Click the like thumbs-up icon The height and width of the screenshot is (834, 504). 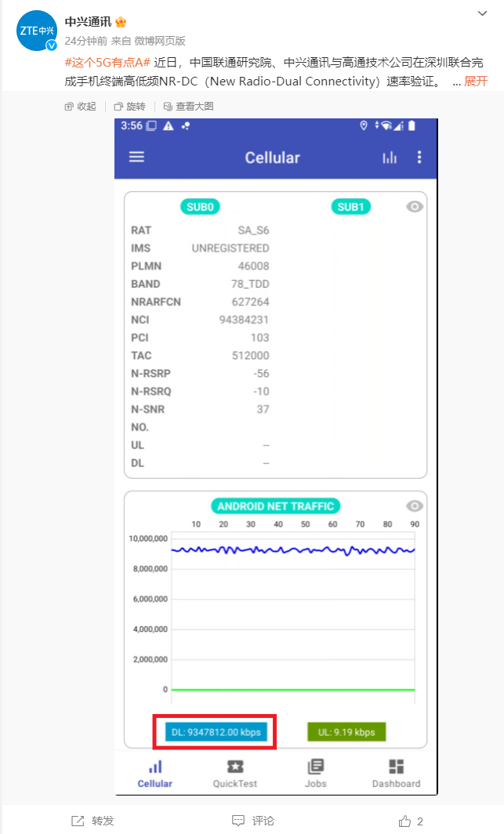[x=405, y=821]
